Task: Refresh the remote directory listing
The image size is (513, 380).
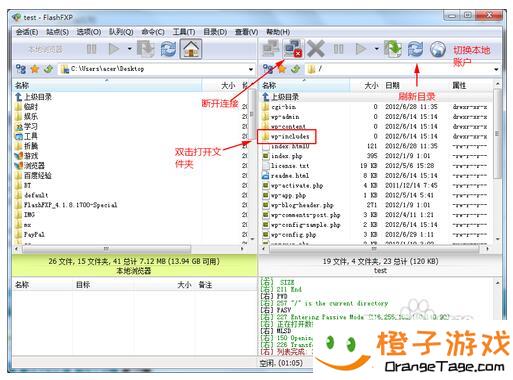Action: click(x=415, y=49)
